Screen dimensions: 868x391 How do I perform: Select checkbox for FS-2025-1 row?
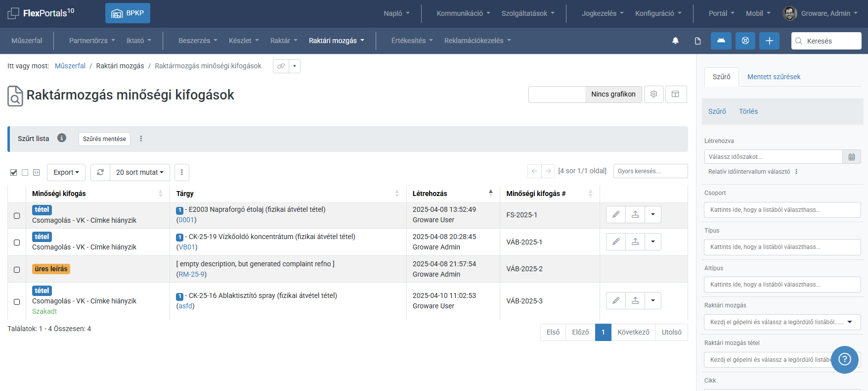(17, 216)
